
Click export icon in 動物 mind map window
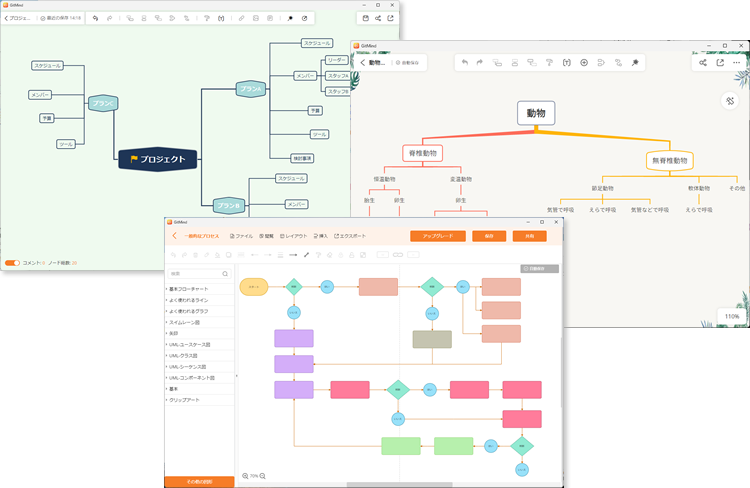tap(720, 63)
